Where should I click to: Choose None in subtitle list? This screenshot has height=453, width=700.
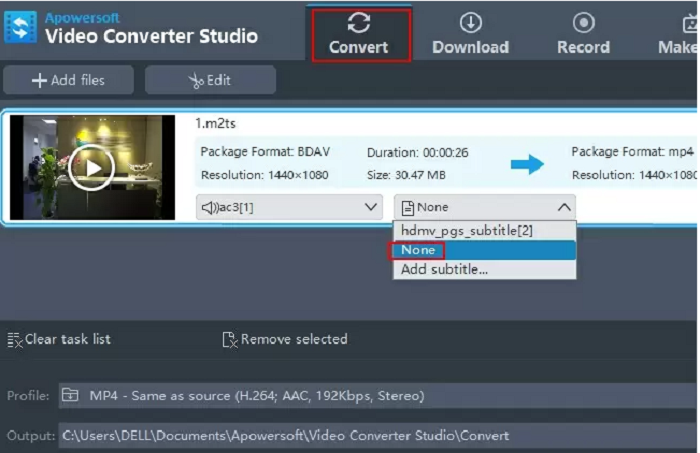(x=485, y=250)
